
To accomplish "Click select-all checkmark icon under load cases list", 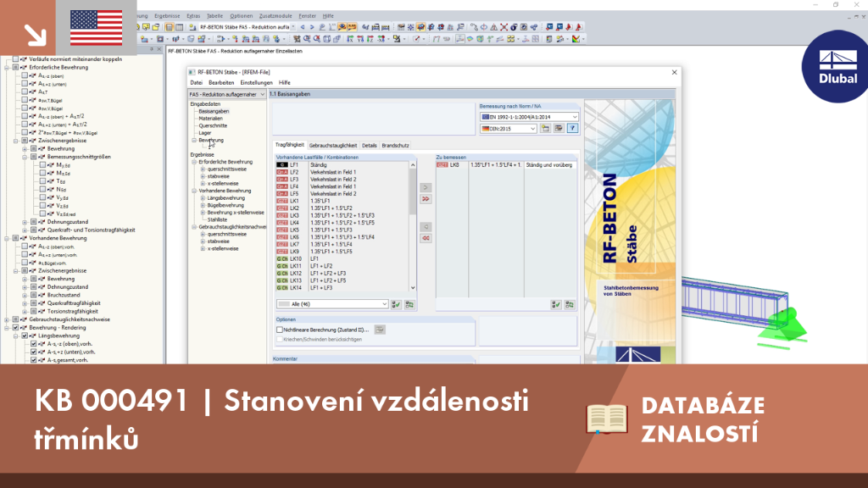I will coord(396,304).
